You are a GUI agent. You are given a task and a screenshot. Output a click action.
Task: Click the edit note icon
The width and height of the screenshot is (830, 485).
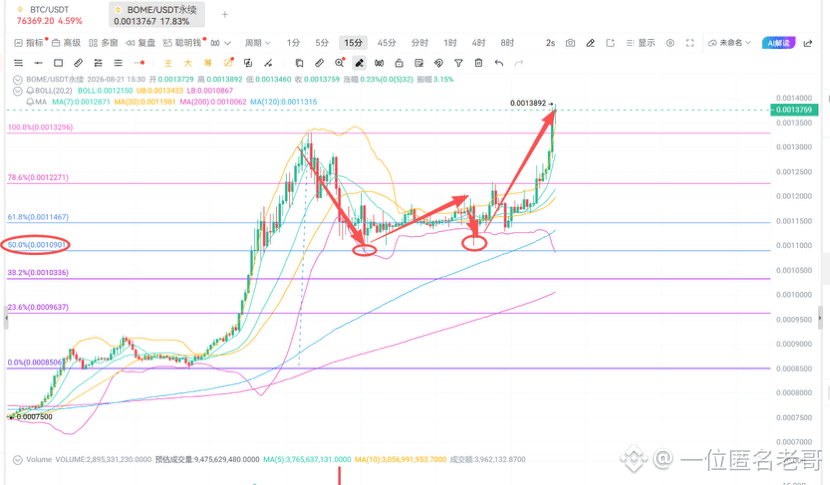point(419,63)
